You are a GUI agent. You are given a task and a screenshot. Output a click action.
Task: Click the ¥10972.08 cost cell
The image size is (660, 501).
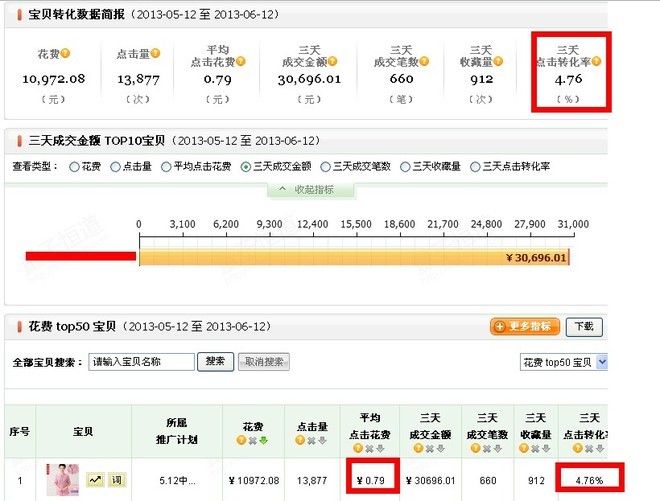(x=254, y=481)
